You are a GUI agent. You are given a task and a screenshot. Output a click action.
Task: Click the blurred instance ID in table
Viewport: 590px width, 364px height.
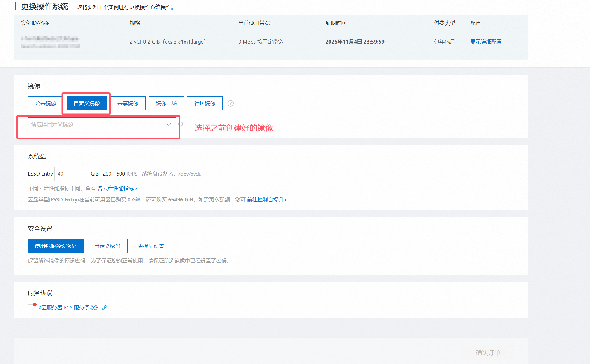(x=50, y=39)
